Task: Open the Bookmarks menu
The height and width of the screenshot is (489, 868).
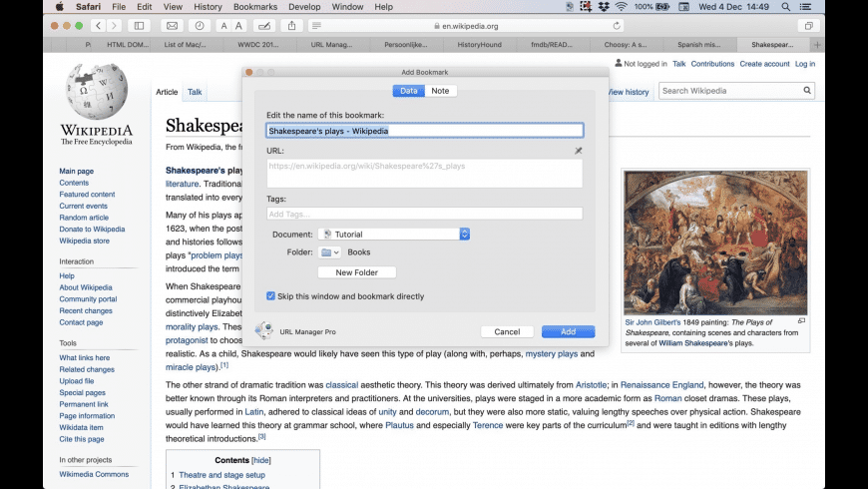Action: click(255, 7)
